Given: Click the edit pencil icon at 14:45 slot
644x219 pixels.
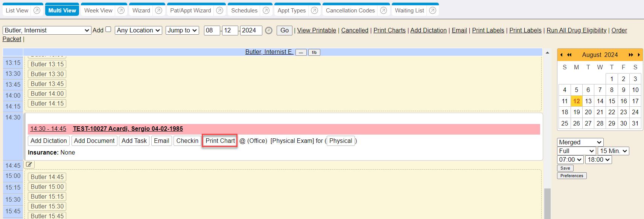Looking at the screenshot, I should pos(29,164).
